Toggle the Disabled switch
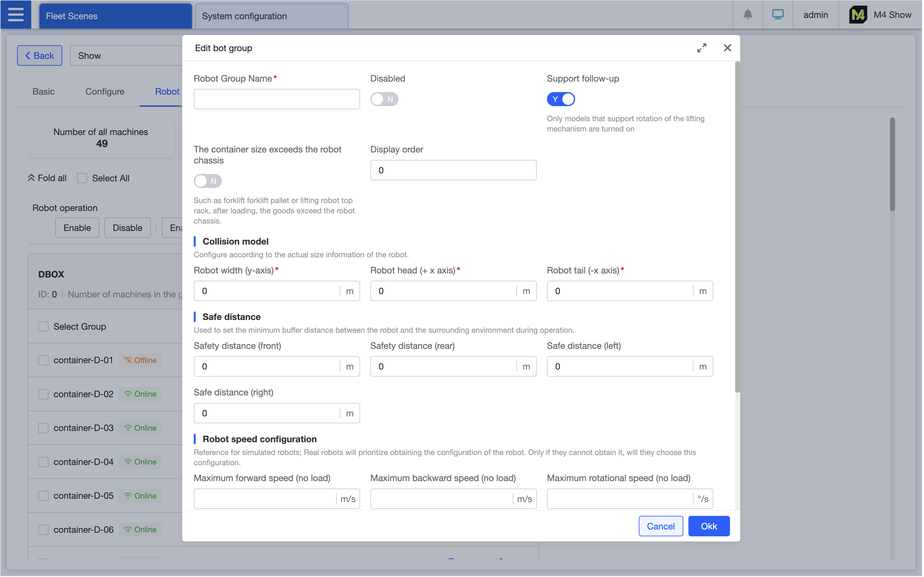Image resolution: width=924 pixels, height=577 pixels. [385, 99]
